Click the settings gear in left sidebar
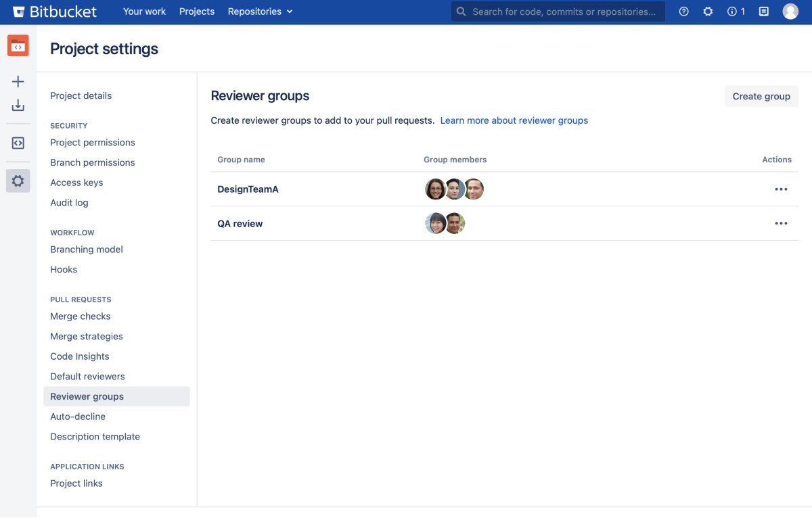Image resolution: width=812 pixels, height=518 pixels. (x=18, y=181)
